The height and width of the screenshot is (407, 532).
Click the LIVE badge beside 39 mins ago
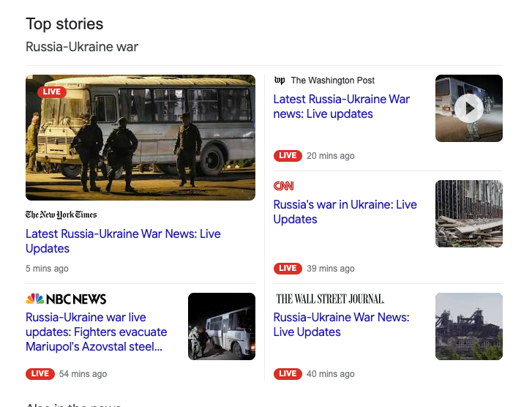(288, 268)
